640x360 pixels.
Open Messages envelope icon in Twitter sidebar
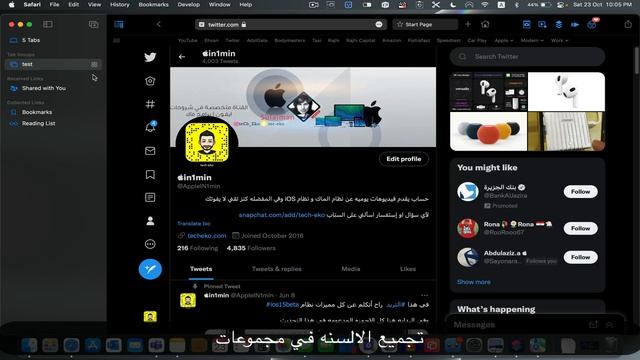(150, 151)
